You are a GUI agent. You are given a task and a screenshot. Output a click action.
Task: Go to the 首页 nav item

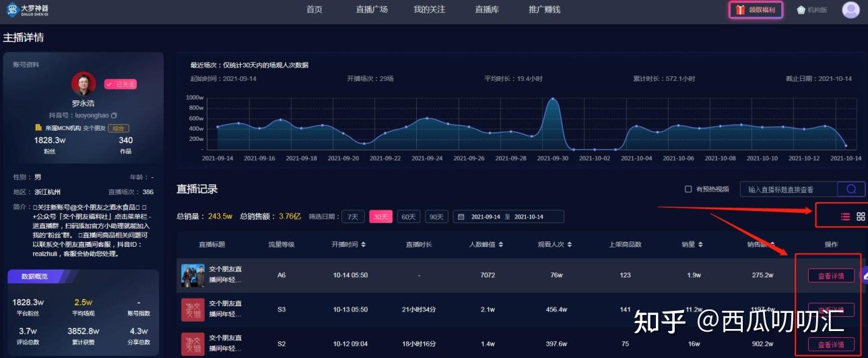(314, 9)
